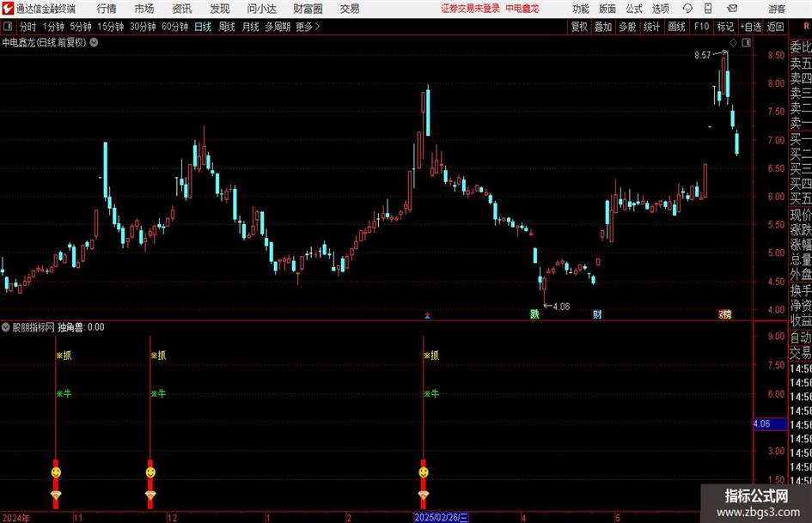The image size is (812, 523).
Task: Click the 证券交易未登录 status link
Action: click(470, 9)
